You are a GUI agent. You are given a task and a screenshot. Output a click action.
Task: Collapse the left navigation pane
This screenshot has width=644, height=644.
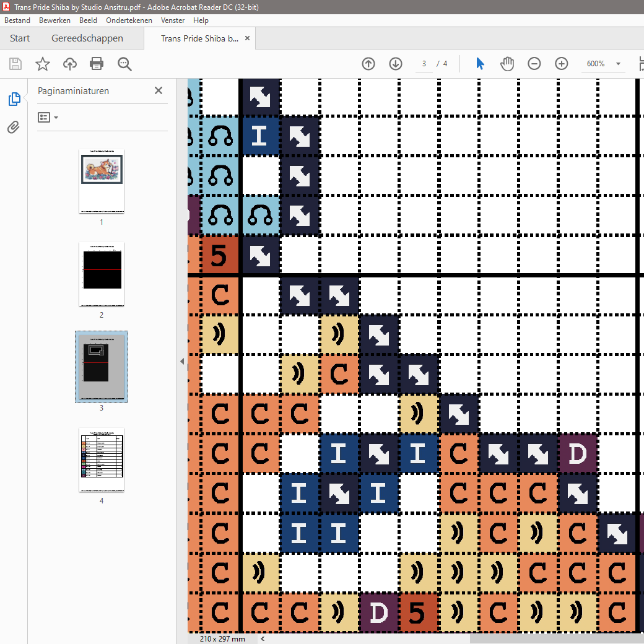click(182, 362)
